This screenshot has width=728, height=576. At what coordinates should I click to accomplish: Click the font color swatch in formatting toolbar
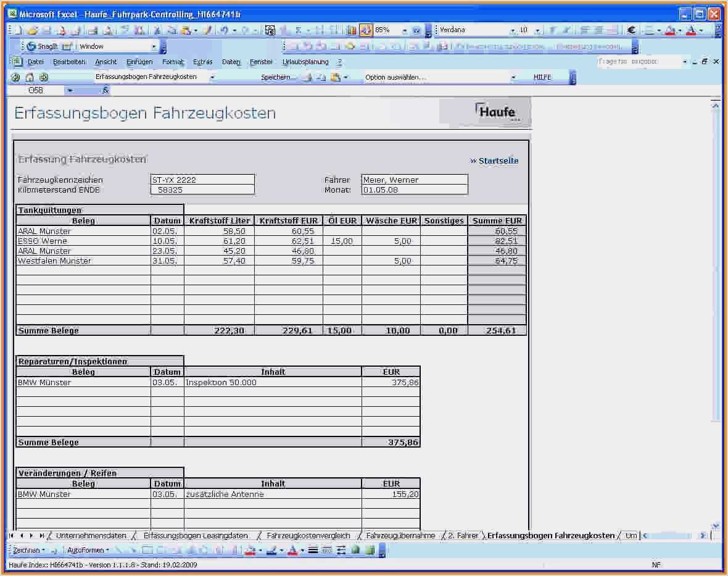pyautogui.click(x=692, y=30)
